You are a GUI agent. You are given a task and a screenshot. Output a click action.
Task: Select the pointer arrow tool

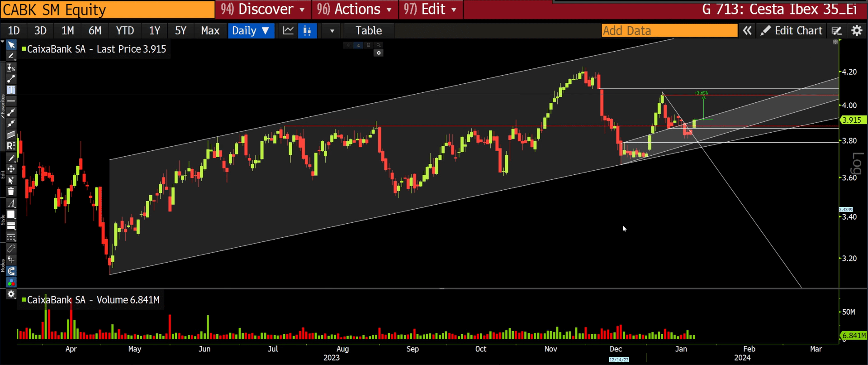pos(11,45)
